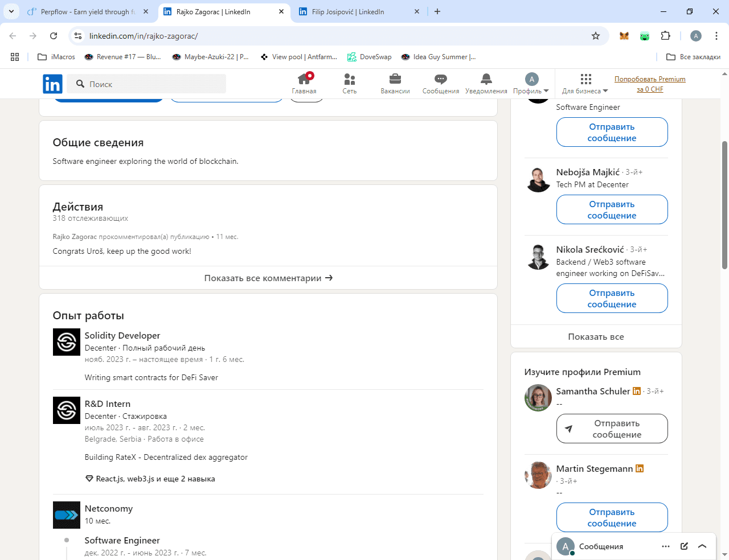Click the address bar URL
The width and height of the screenshot is (729, 560).
click(144, 36)
